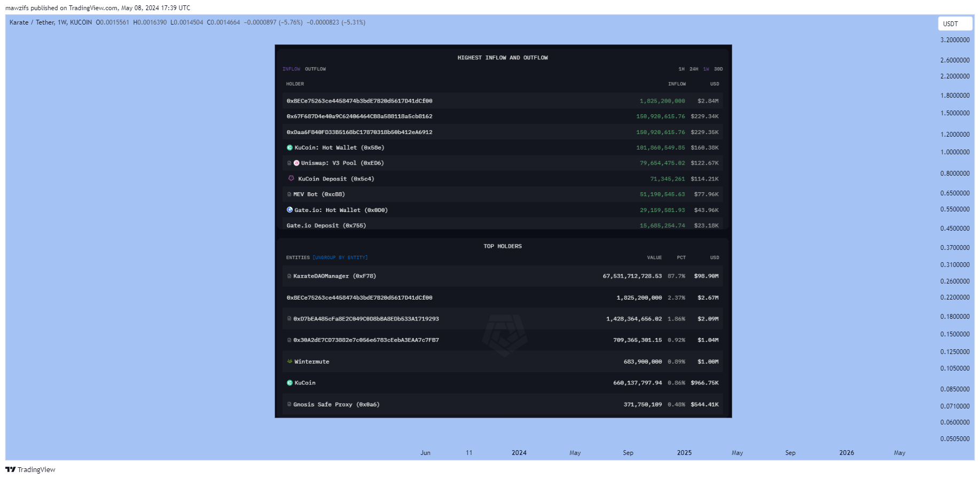Image resolution: width=980 pixels, height=479 pixels.
Task: Click the $966.75K KuCoin USD value
Action: (x=704, y=383)
